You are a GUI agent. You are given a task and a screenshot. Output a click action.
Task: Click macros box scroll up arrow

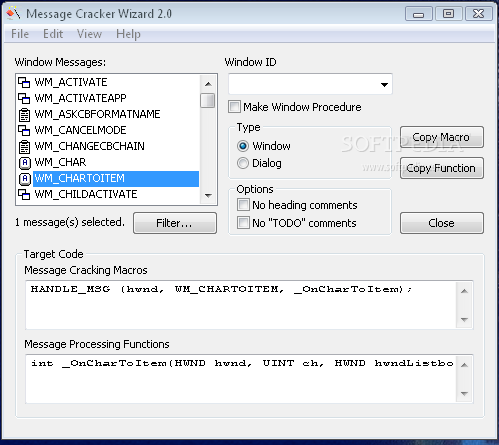click(x=464, y=291)
